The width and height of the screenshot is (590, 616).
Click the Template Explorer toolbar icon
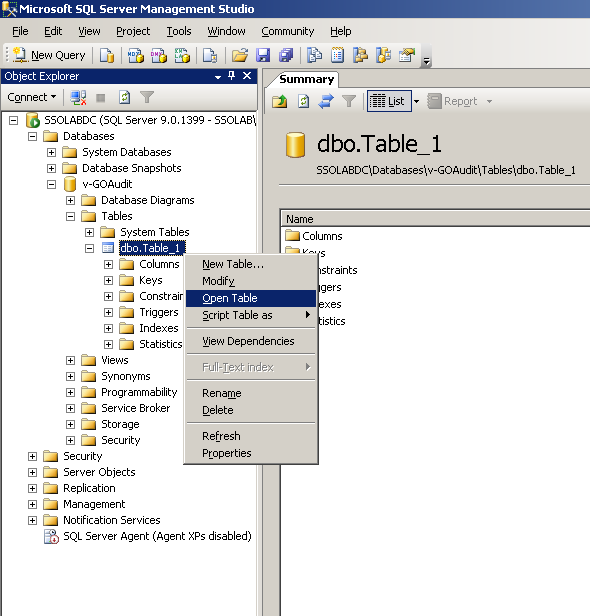pos(383,55)
